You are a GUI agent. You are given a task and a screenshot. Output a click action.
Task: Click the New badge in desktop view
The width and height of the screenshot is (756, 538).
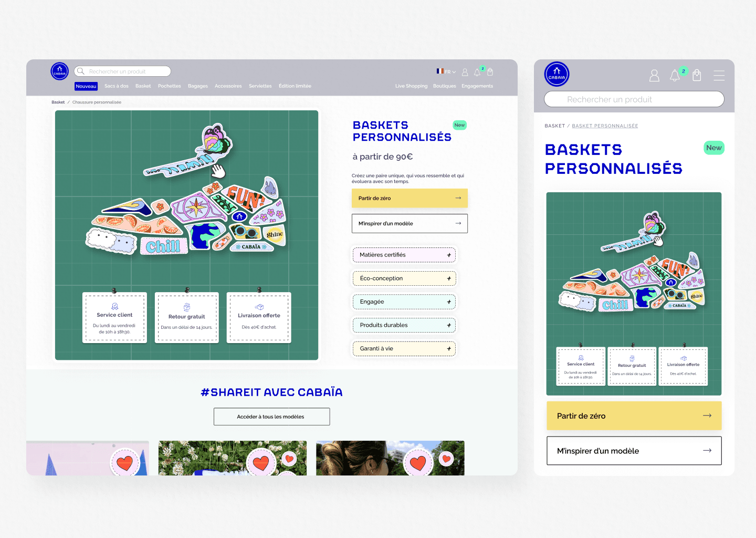pyautogui.click(x=460, y=125)
